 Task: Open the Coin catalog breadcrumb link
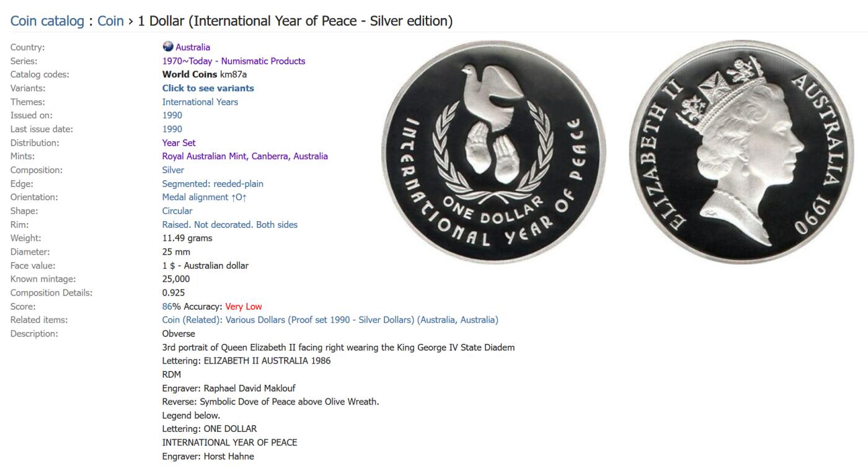47,21
